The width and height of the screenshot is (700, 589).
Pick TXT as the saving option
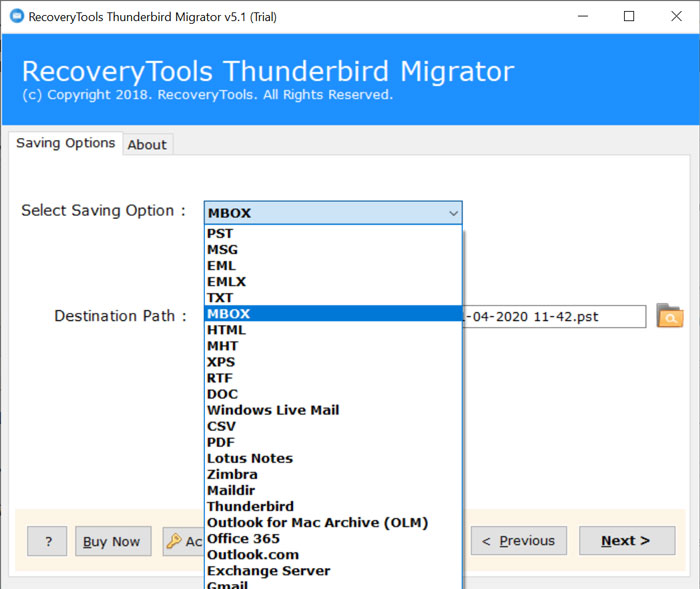pyautogui.click(x=333, y=298)
